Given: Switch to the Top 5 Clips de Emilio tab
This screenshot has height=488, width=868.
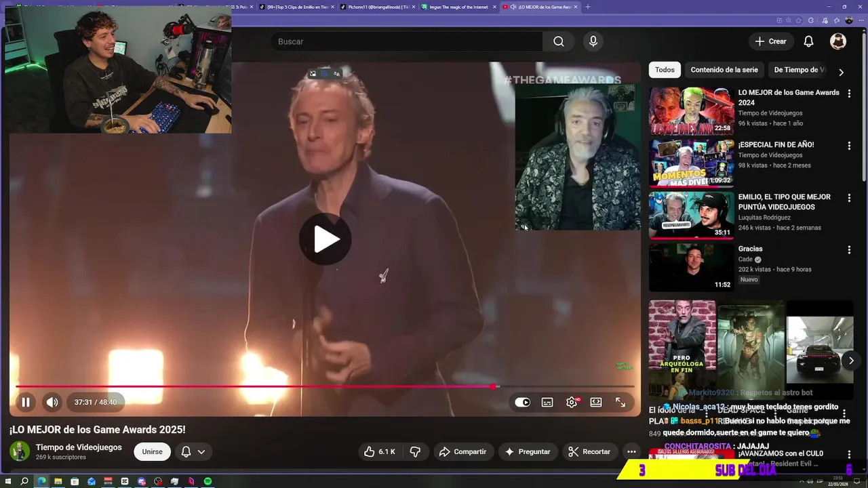Looking at the screenshot, I should (296, 7).
